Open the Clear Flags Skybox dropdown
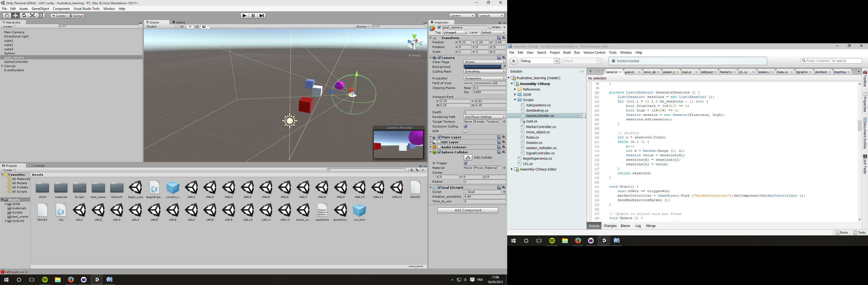The image size is (868, 285). click(484, 62)
